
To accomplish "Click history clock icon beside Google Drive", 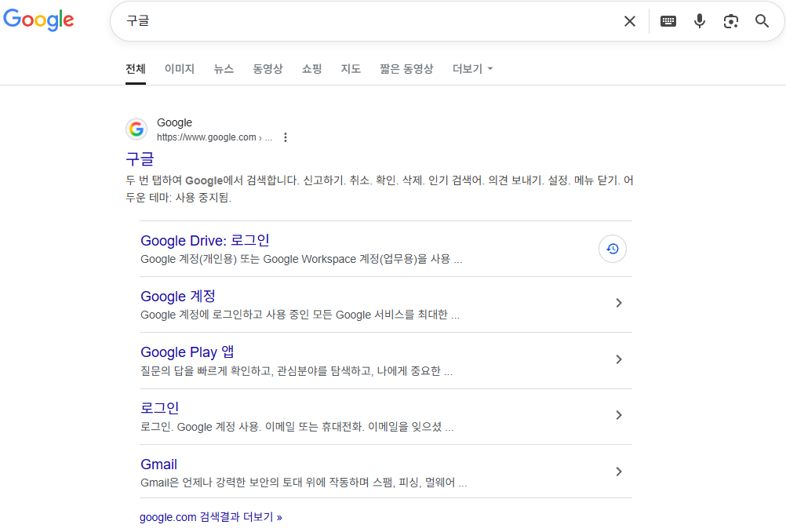I will pyautogui.click(x=613, y=249).
